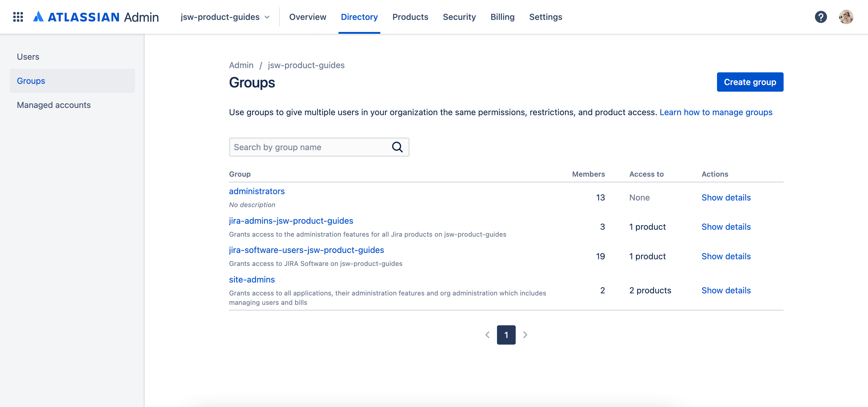This screenshot has height=407, width=868.
Task: Open the Directory tab
Action: pyautogui.click(x=359, y=17)
